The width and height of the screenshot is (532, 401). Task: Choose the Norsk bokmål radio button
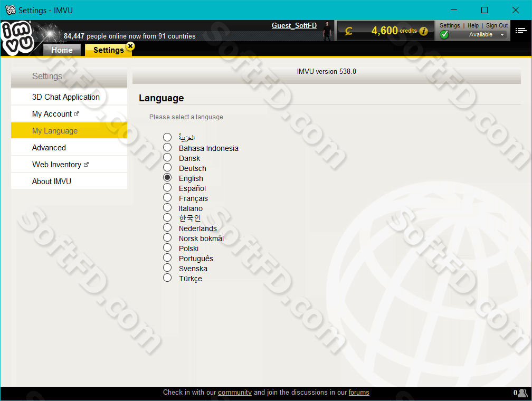coord(167,237)
